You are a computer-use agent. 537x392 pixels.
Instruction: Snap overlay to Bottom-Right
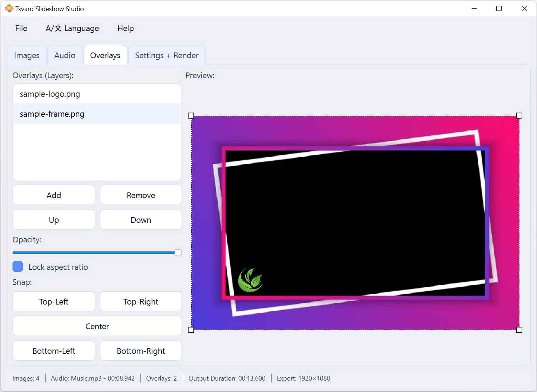(x=141, y=351)
